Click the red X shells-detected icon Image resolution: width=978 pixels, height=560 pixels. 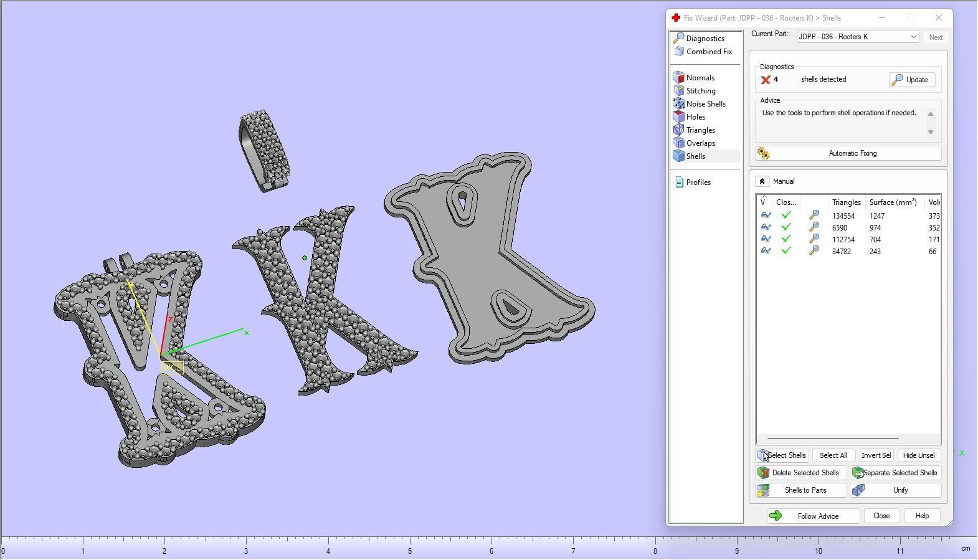coord(766,80)
